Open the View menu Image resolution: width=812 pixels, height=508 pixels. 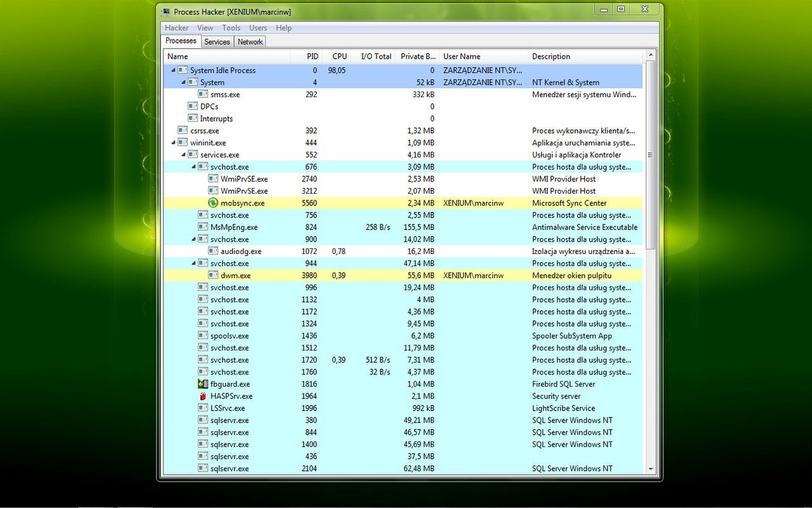205,28
